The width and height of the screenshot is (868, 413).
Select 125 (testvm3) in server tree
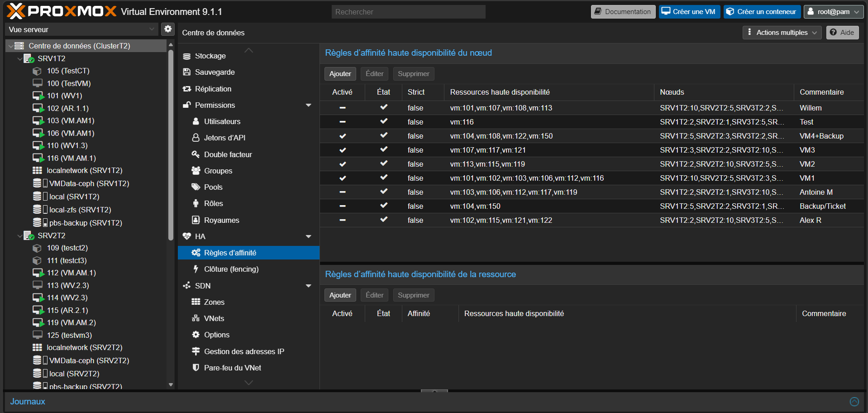[69, 335]
